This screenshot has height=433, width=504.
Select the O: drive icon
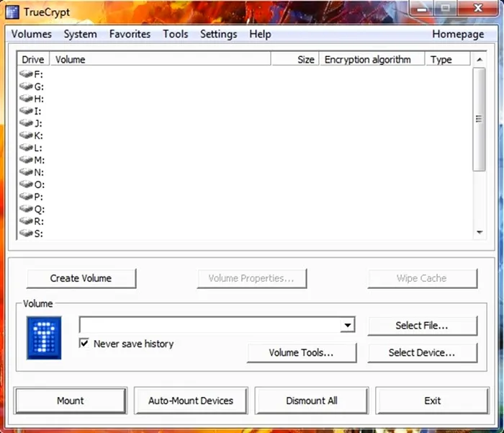click(26, 184)
